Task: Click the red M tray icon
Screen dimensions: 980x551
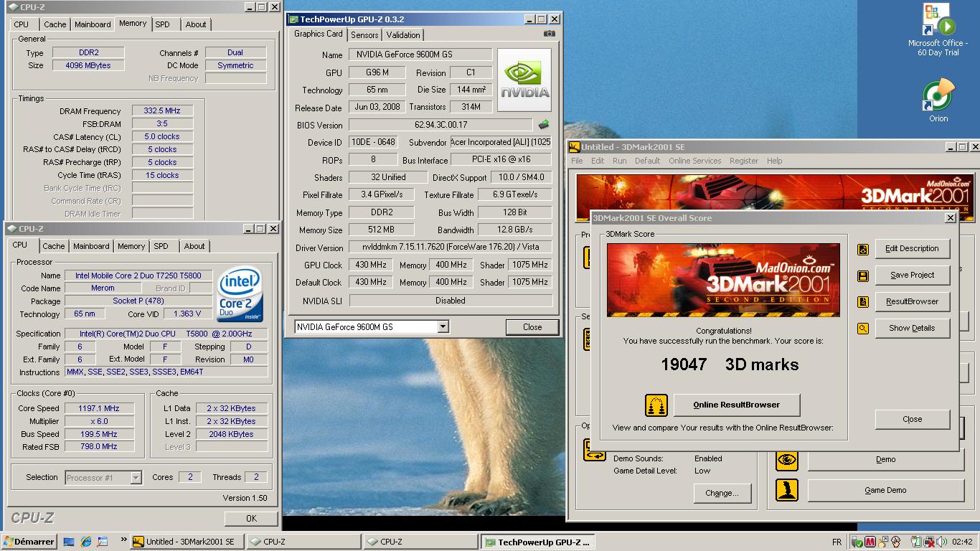Action: pyautogui.click(x=870, y=542)
